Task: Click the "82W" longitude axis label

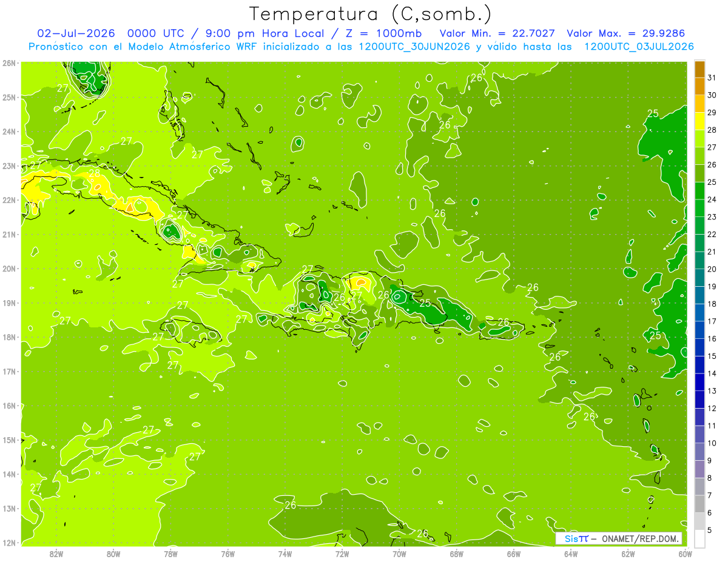Action: (x=56, y=554)
